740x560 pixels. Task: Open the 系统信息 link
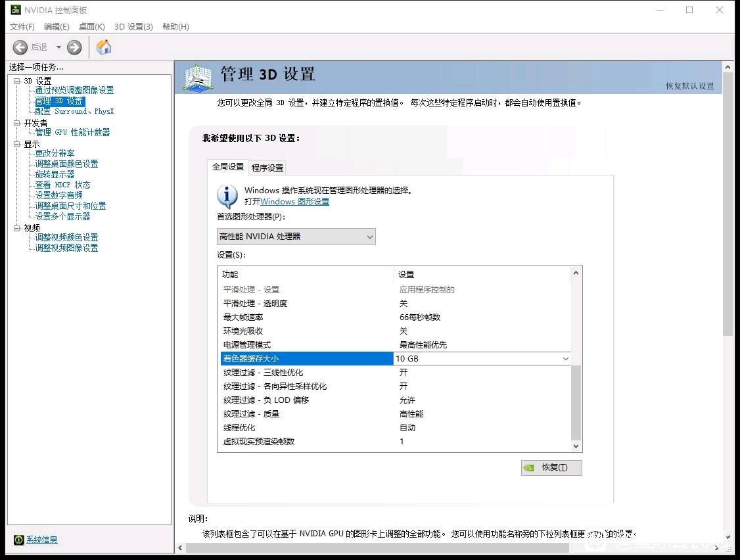(42, 540)
